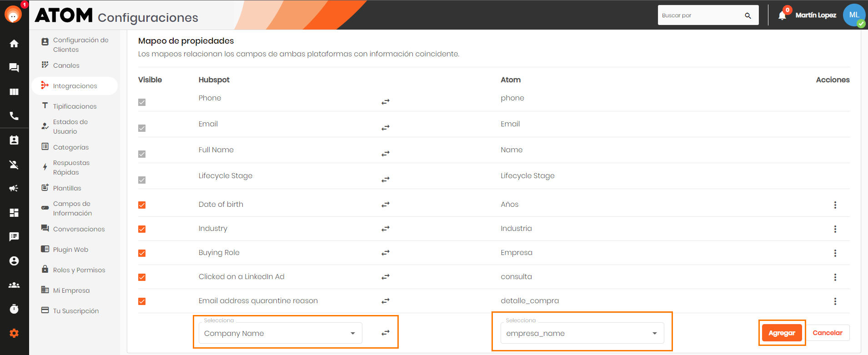Open the orange settings gear icon
868x355 pixels.
(x=14, y=333)
